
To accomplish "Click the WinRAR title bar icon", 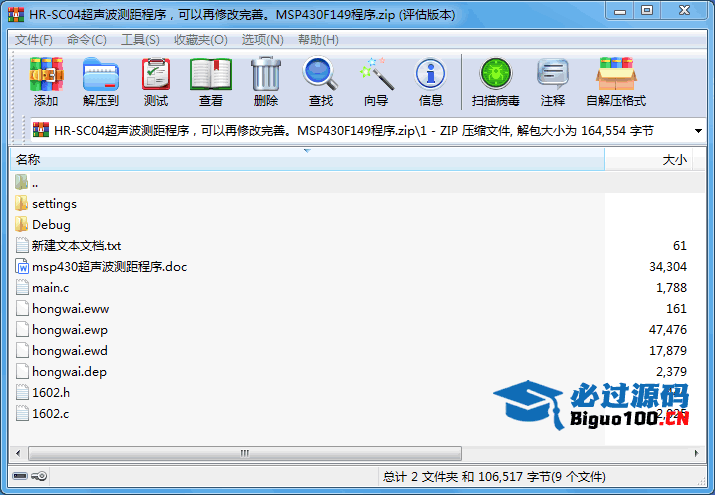I will (x=16, y=15).
